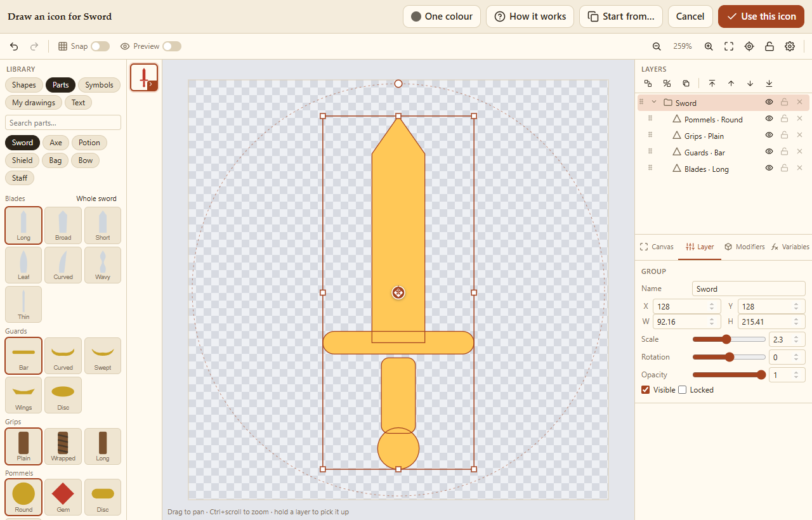This screenshot has height=520, width=812.
Task: Click the Cancel button
Action: (690, 16)
